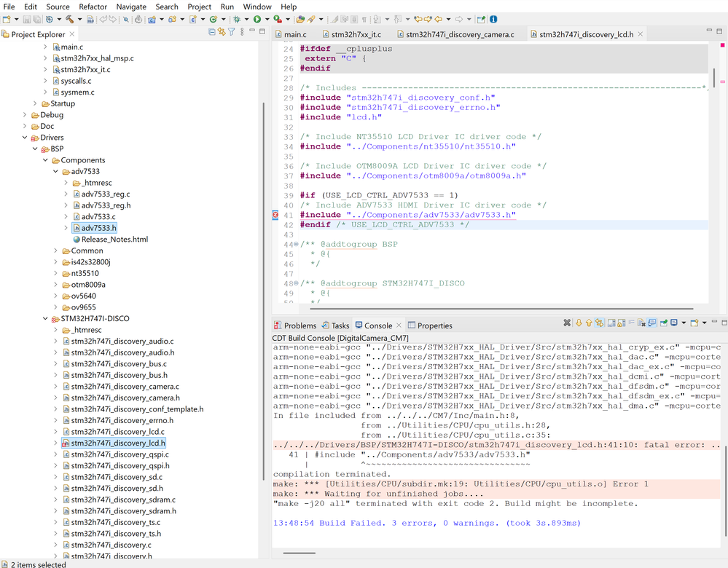Expand the Debug folder in tree
The width and height of the screenshot is (728, 568).
25,115
